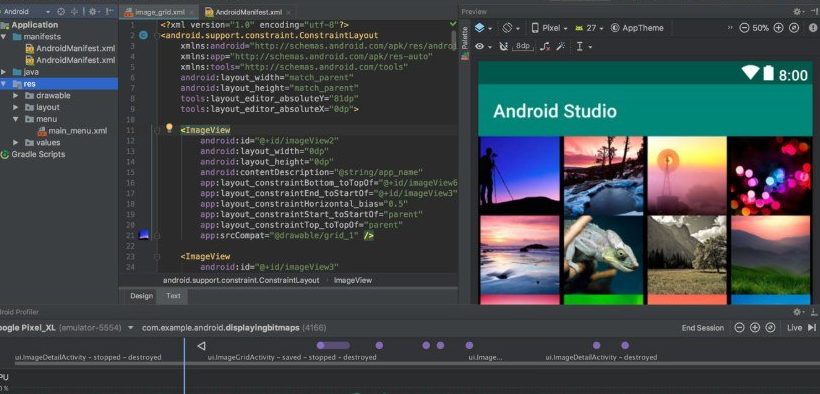The height and width of the screenshot is (394, 820).
Task: Select main_menu.xml in the project tree
Action: click(x=72, y=131)
